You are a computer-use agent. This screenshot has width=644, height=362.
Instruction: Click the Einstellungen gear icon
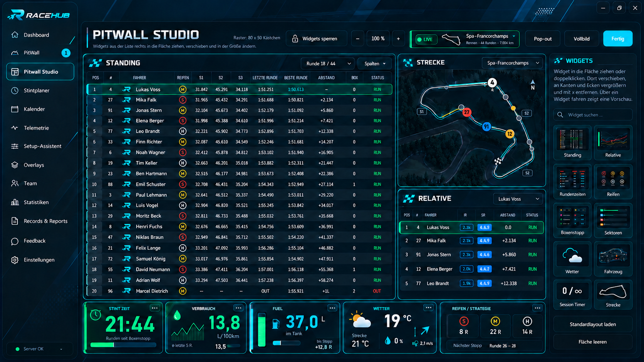[15, 260]
